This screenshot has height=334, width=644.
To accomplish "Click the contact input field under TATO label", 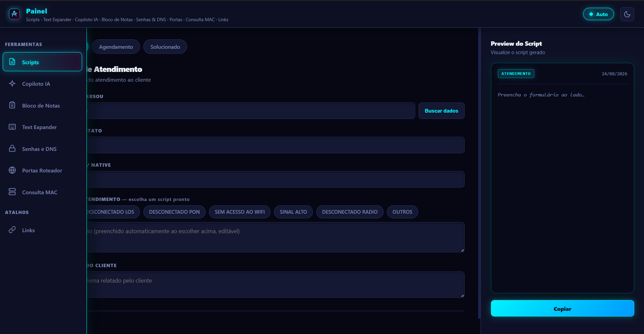I will coord(276,145).
